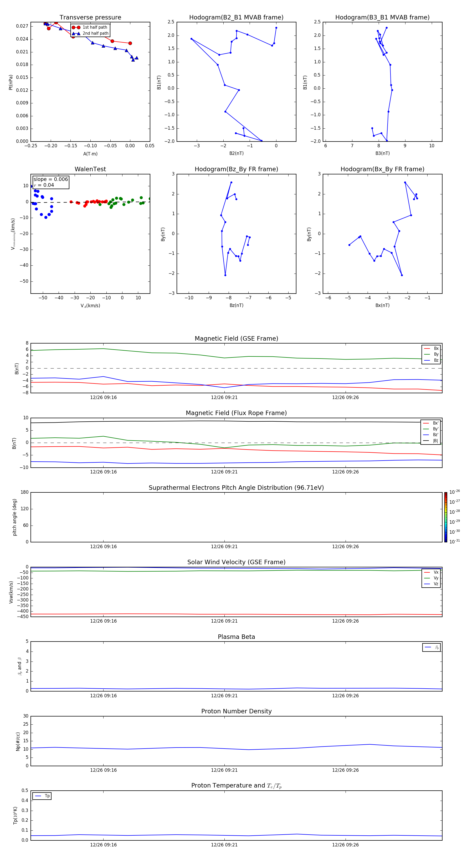473x868 pixels.
Task: Select the "Proton Number Density" title
Action: [236, 711]
